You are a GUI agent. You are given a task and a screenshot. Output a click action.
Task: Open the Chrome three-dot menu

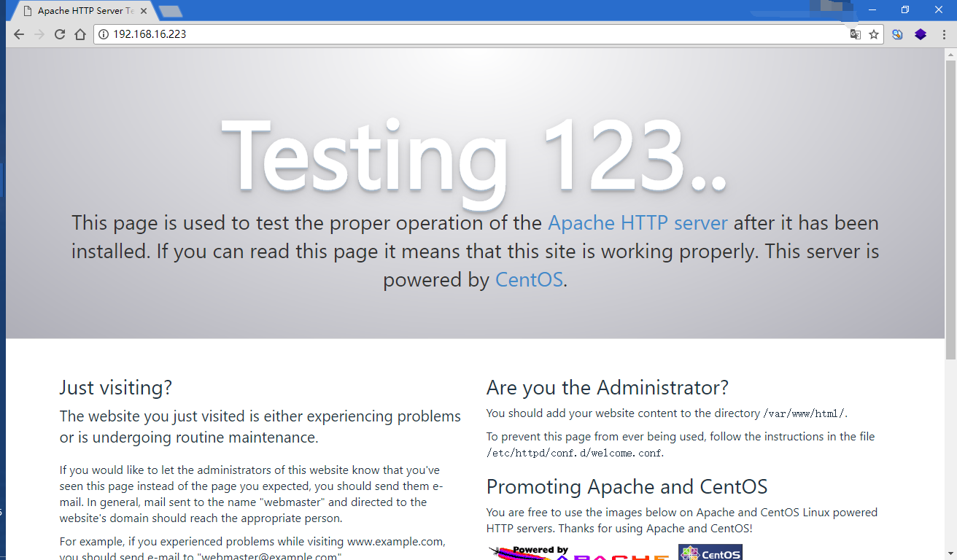point(944,34)
